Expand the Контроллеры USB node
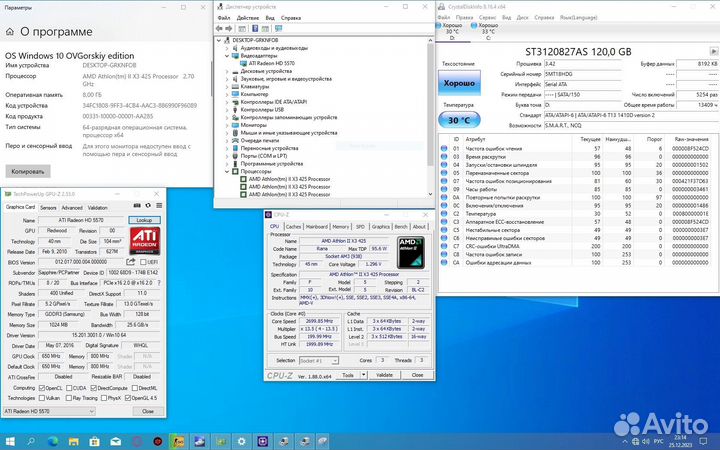Screen dimensions: 720x450 [227, 110]
